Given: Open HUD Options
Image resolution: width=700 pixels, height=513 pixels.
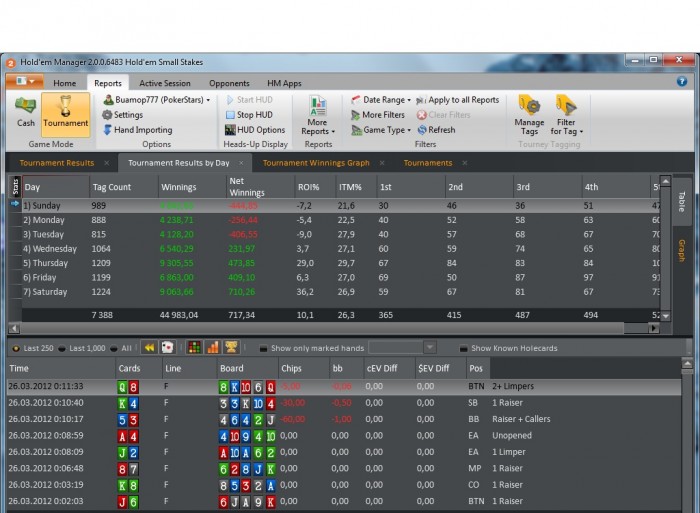Looking at the screenshot, I should click(255, 130).
